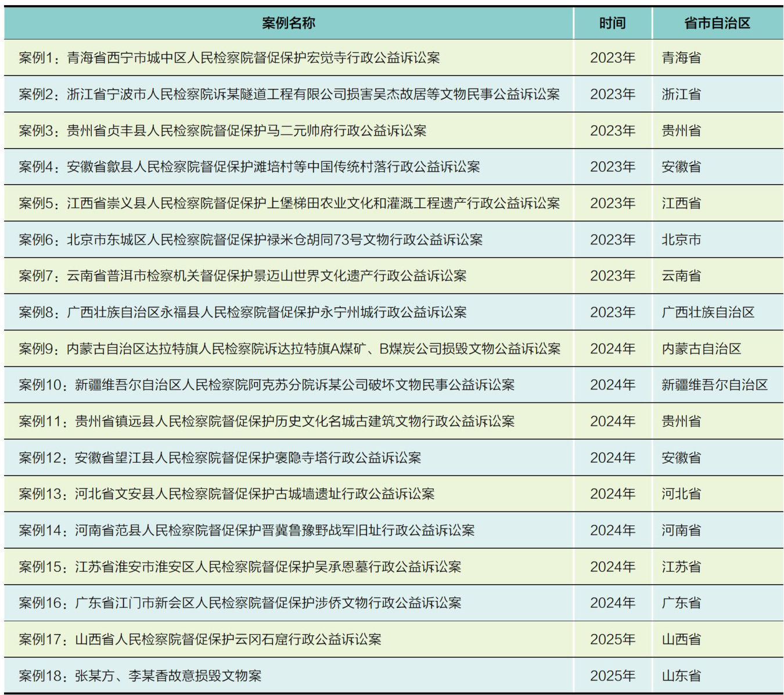Select the 案例3 马二元帅府 case title
This screenshot has height=695, width=784.
point(222,131)
